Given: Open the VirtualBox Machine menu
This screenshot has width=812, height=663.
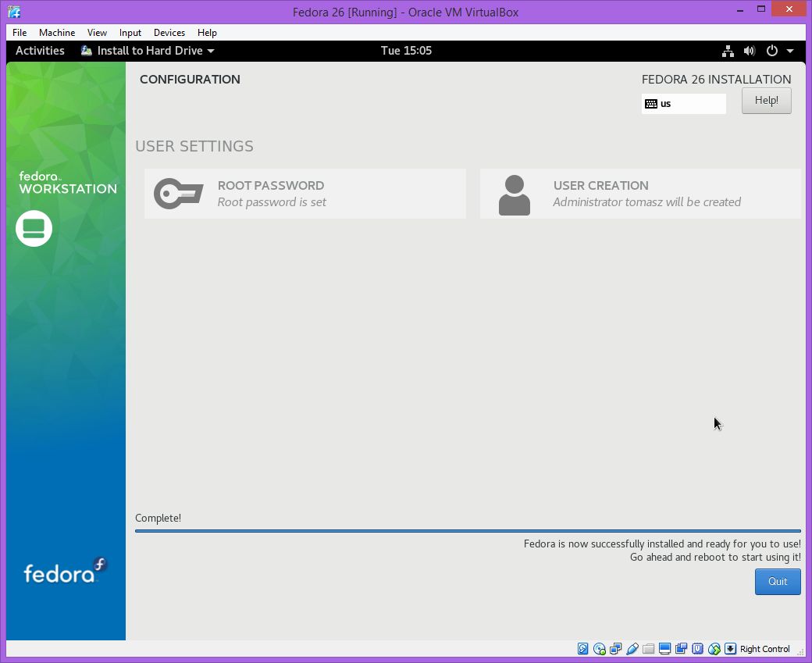Looking at the screenshot, I should pos(57,33).
